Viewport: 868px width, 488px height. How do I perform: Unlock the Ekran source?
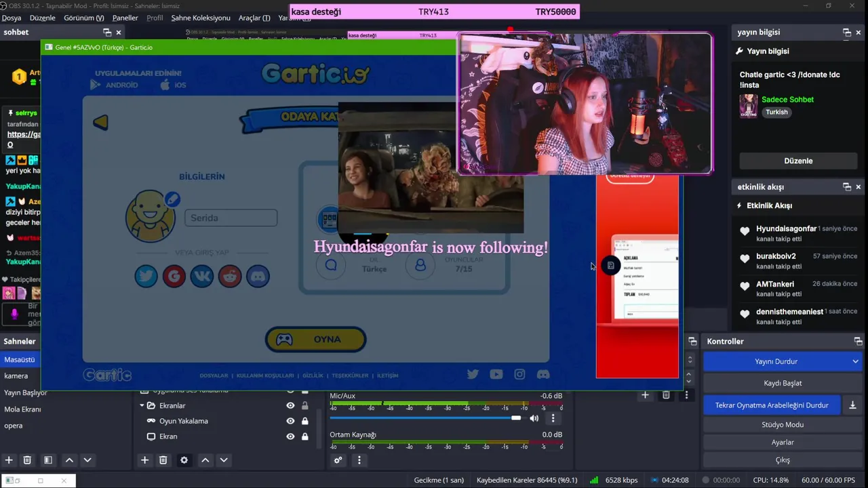(304, 436)
